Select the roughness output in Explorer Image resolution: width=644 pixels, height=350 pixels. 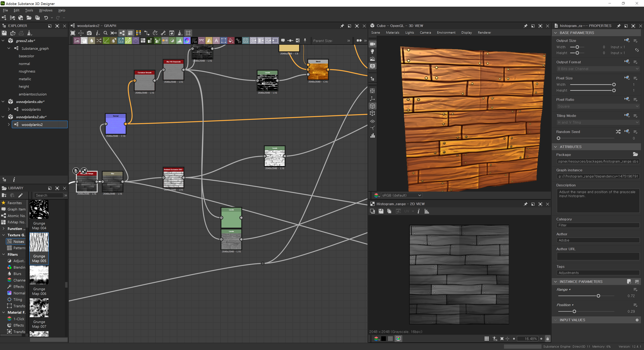pos(27,71)
